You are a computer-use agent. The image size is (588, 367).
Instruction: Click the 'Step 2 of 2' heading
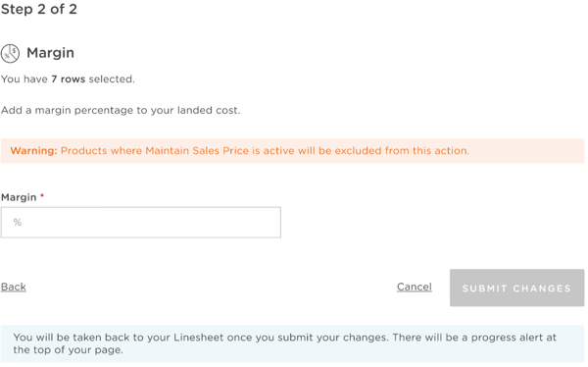coord(39,9)
